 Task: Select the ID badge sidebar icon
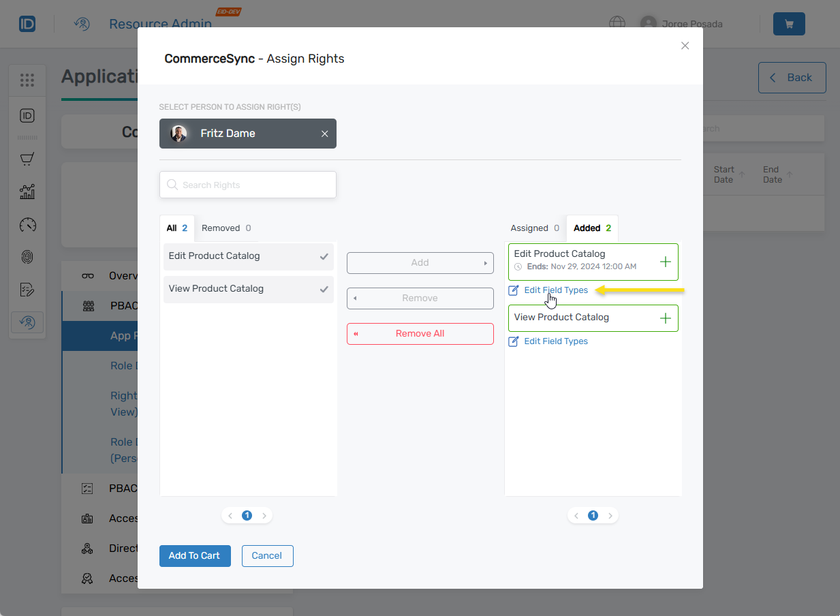coord(27,116)
